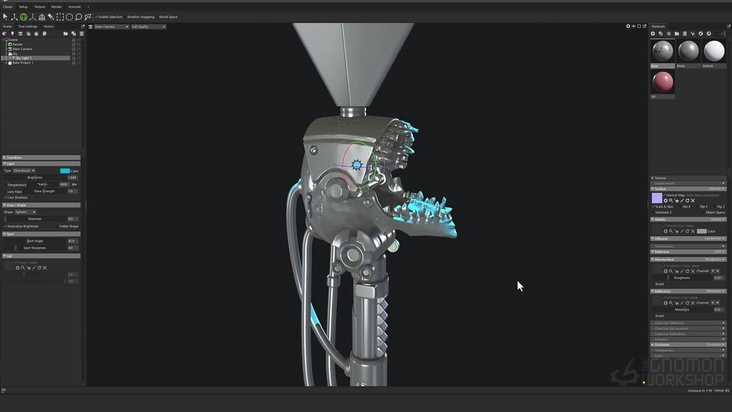Collapse the Light section header
The height and width of the screenshot is (412, 732).
tap(41, 164)
